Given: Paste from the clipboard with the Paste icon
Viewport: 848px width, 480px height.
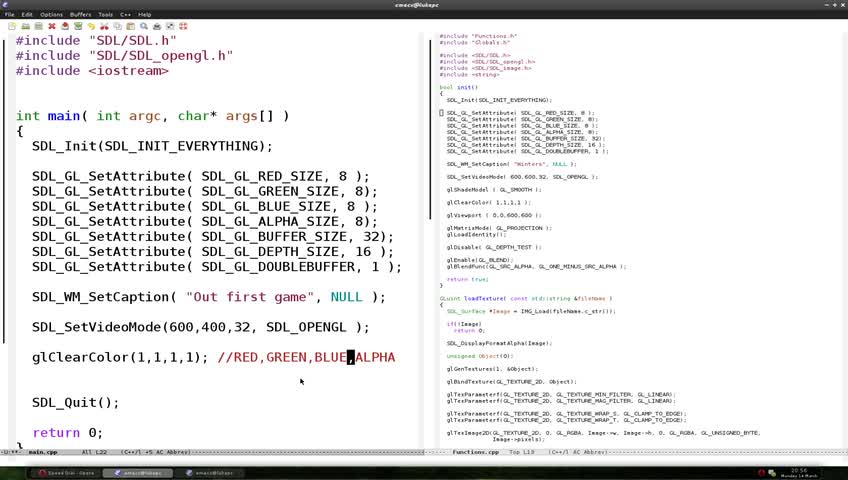Looking at the screenshot, I should click(130, 26).
